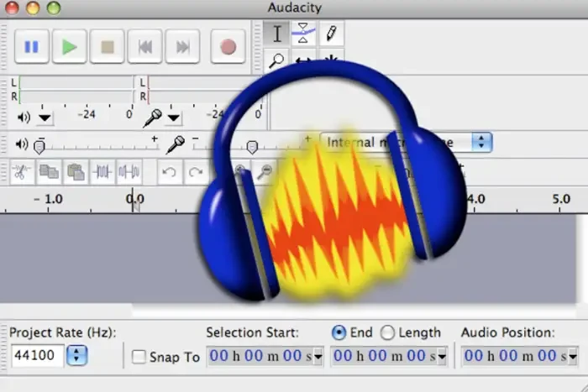Click the mixer toolbar speaker icon
Image resolution: width=588 pixels, height=392 pixels.
tap(21, 144)
